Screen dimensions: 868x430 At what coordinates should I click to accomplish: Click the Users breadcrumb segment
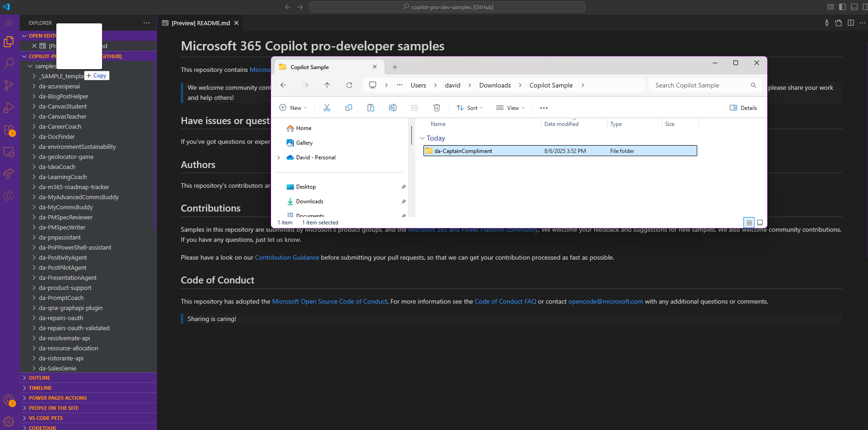pos(418,85)
